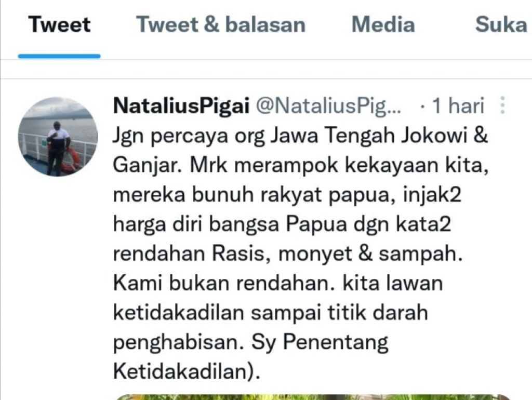
Task: Click the line "rendahan Rasis, monyet & sampah"
Action: (288, 254)
